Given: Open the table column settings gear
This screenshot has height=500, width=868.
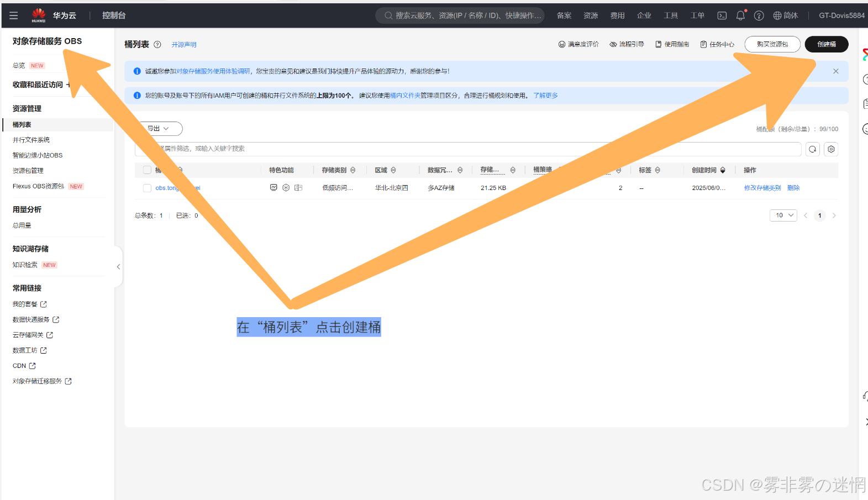Looking at the screenshot, I should [831, 149].
